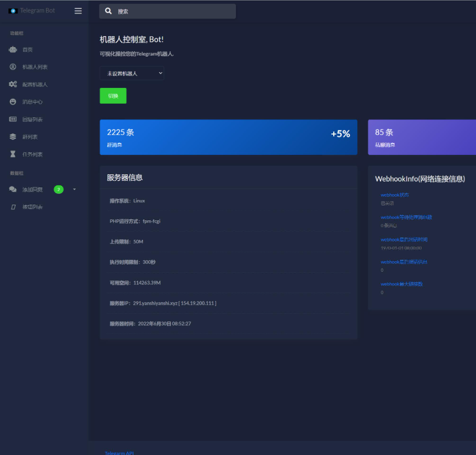The width and height of the screenshot is (476, 455).
Task: Click the 功能栏 sidebar section label
Action: click(17, 33)
